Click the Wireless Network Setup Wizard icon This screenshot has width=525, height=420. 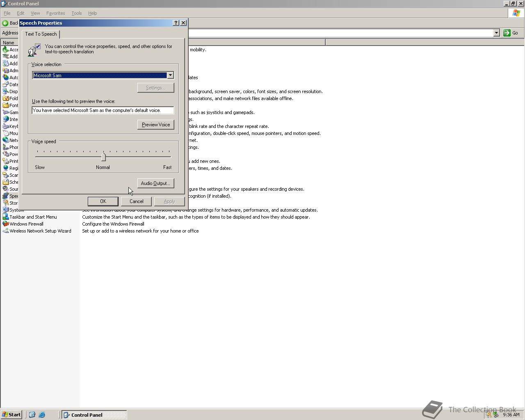click(x=6, y=231)
